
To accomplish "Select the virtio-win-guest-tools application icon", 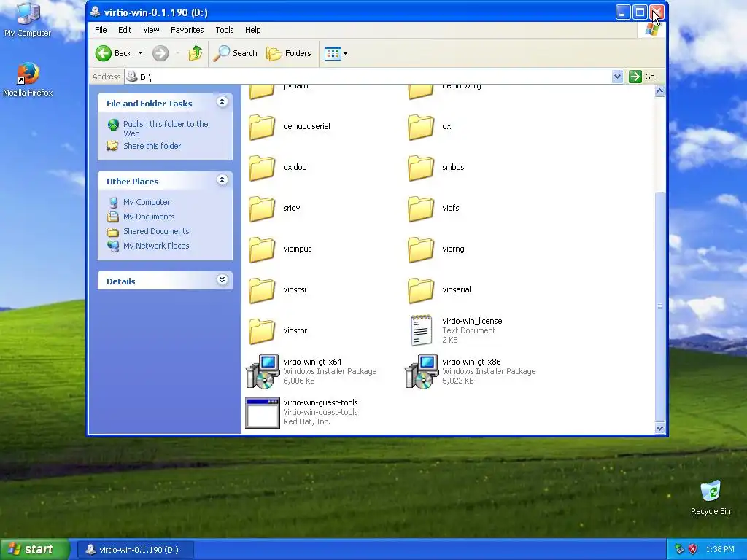I will coord(263,413).
